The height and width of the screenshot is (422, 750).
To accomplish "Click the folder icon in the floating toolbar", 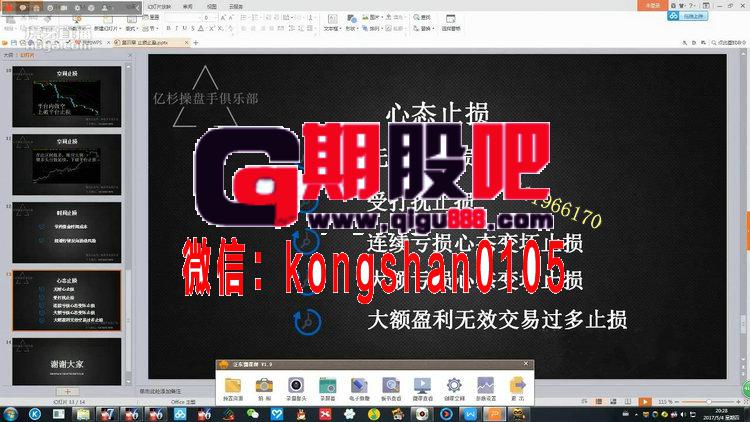I will tap(233, 385).
